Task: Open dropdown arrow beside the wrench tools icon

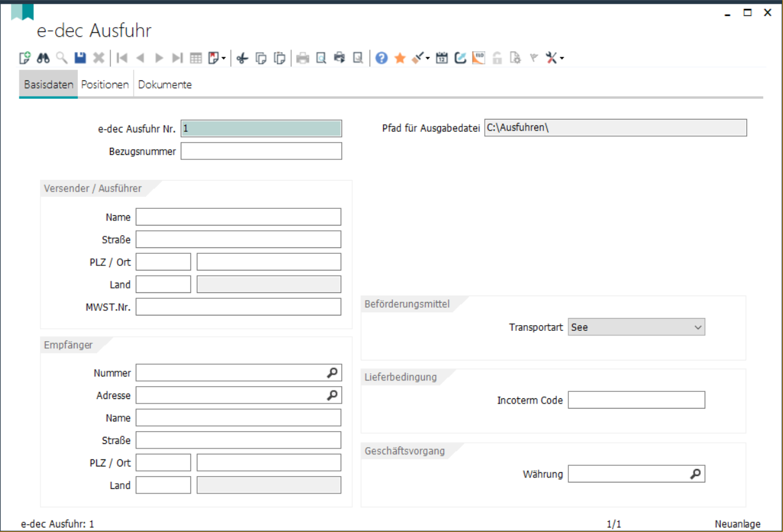Action: (x=562, y=58)
